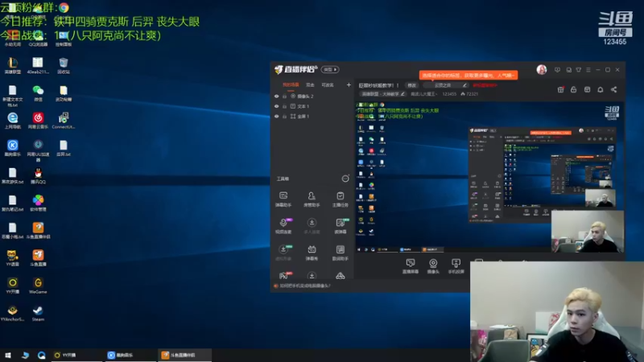Click the PK tool icon in toolbox

(x=284, y=275)
